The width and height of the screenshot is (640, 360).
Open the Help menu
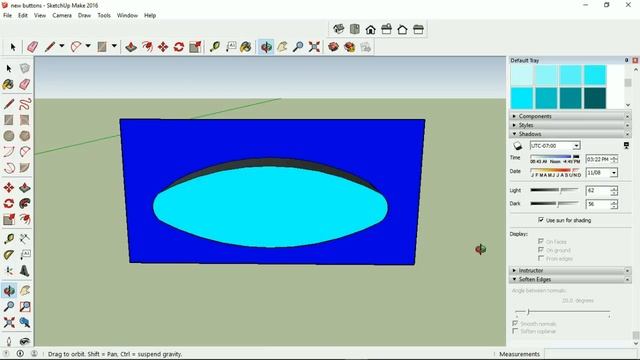(x=150, y=16)
